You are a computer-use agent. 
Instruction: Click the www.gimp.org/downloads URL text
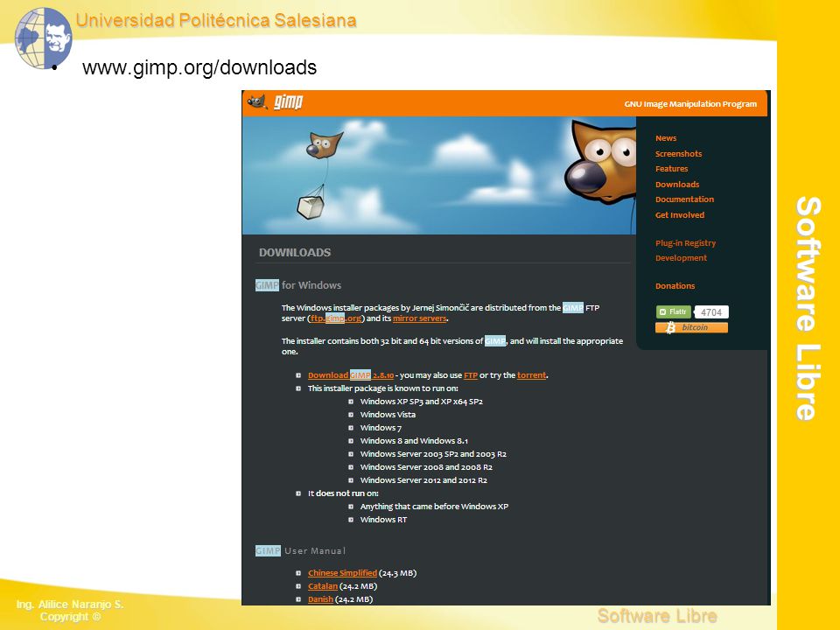point(199,67)
